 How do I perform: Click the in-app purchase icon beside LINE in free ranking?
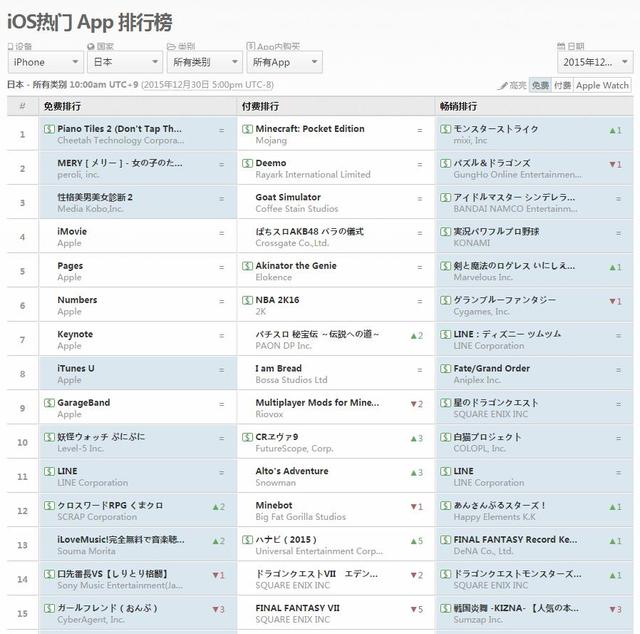pos(49,471)
